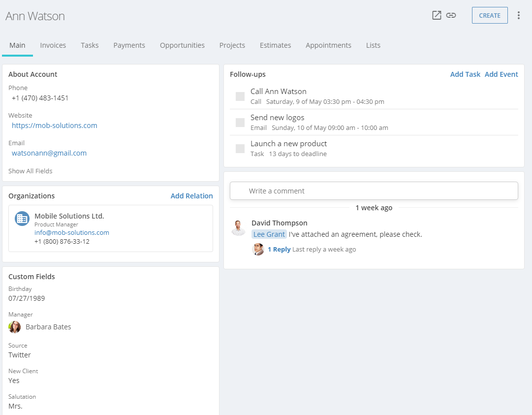Image resolution: width=532 pixels, height=415 pixels.
Task: Click the info@mob-solutions.com email link
Action: [x=72, y=233]
